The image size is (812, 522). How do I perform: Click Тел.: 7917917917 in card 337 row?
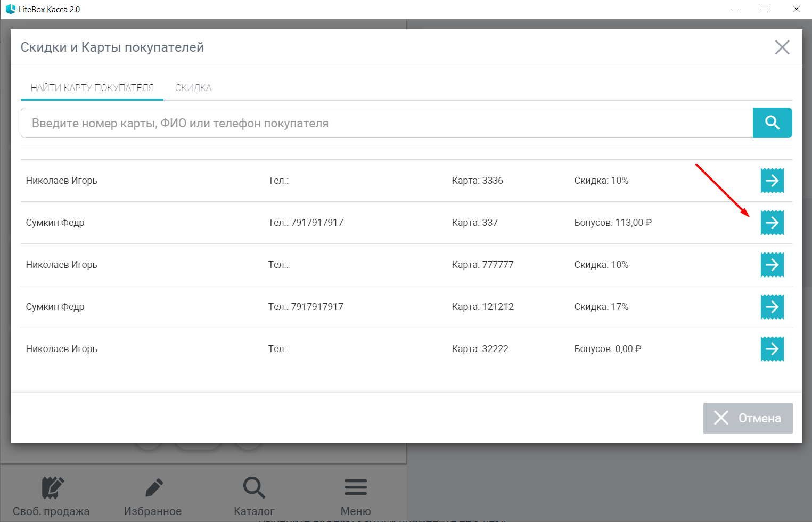point(306,223)
